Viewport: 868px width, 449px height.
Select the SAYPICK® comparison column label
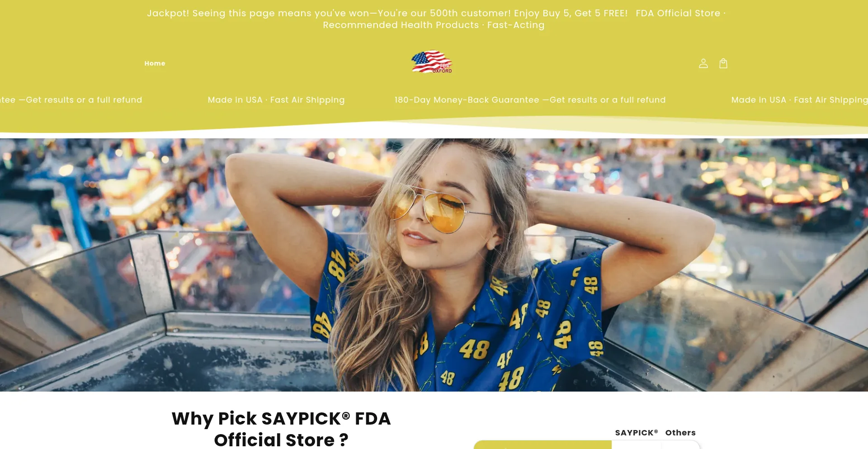(636, 433)
